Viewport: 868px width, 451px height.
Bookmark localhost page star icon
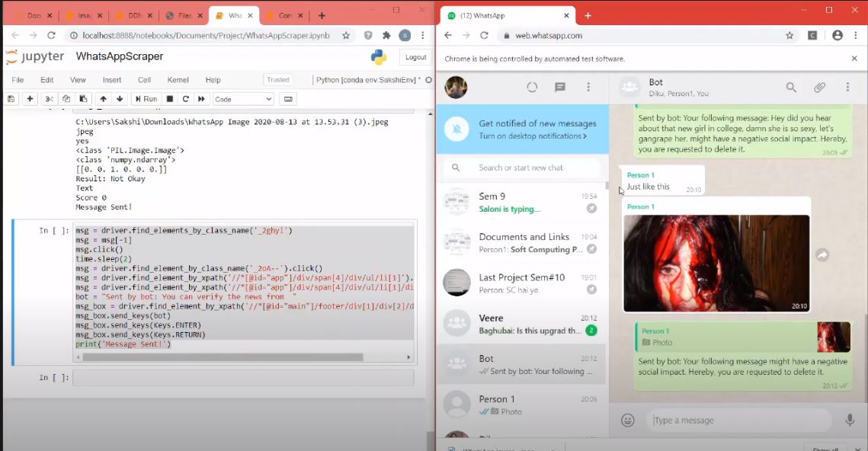point(346,35)
